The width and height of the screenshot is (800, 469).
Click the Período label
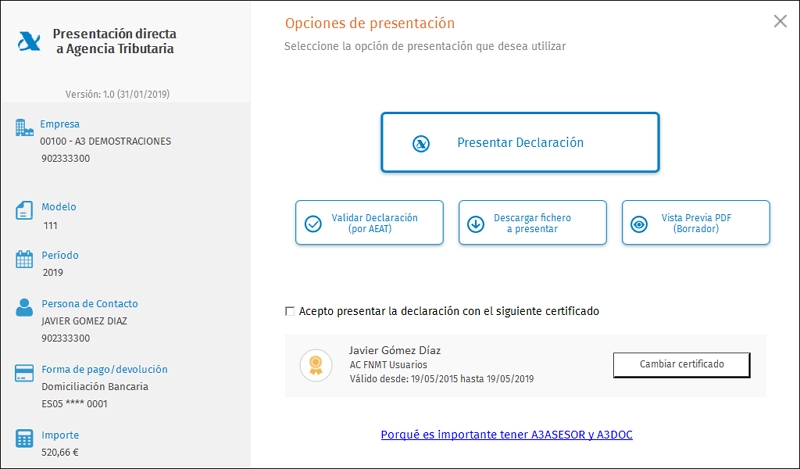[x=60, y=255]
